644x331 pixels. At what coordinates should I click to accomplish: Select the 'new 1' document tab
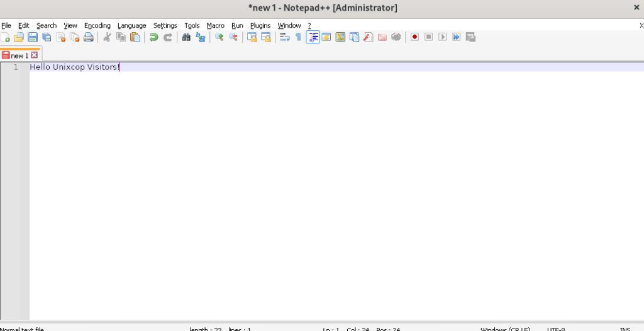(x=19, y=55)
